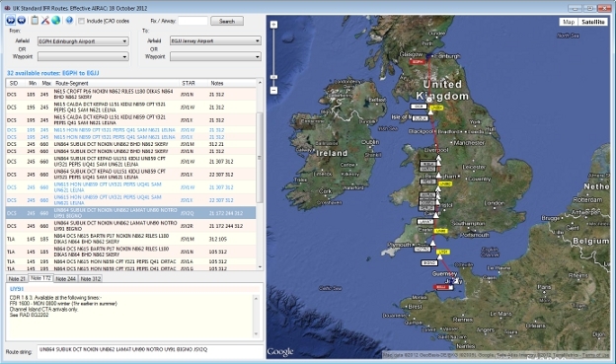The width and height of the screenshot is (616, 364).
Task: Click the forward double-arrow toolbar icon
Action: point(11,20)
